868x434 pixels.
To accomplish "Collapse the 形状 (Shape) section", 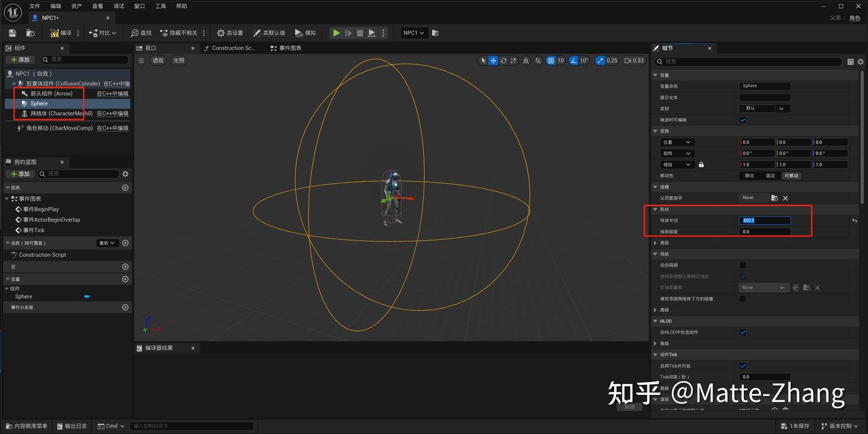I will pos(655,209).
